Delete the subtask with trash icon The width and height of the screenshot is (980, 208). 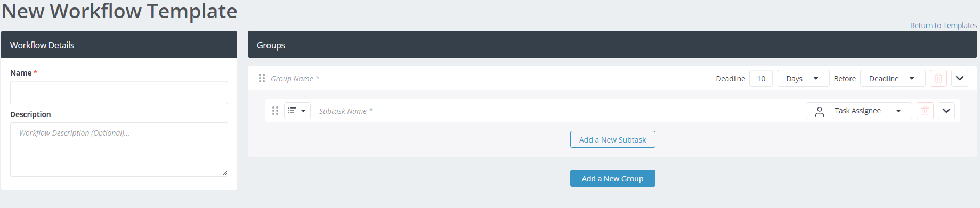(925, 111)
